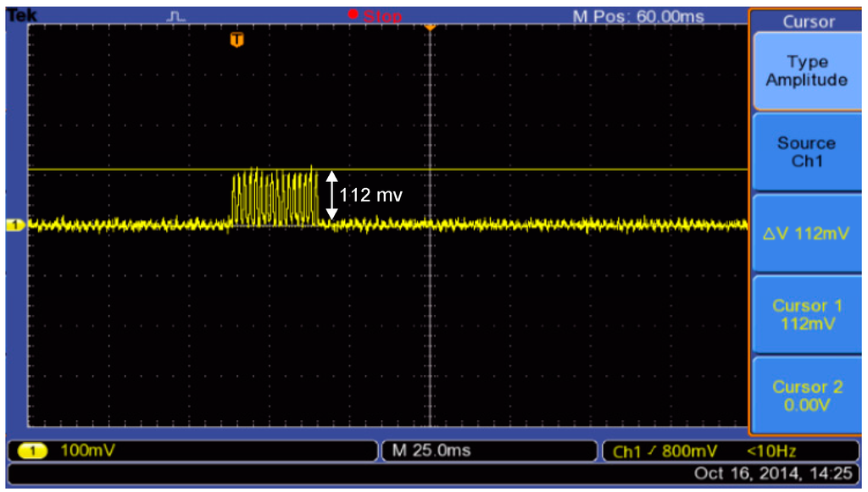Viewport: 868px width, 492px height.
Task: Click the M 25.0ms timebase readout
Action: coord(432,451)
